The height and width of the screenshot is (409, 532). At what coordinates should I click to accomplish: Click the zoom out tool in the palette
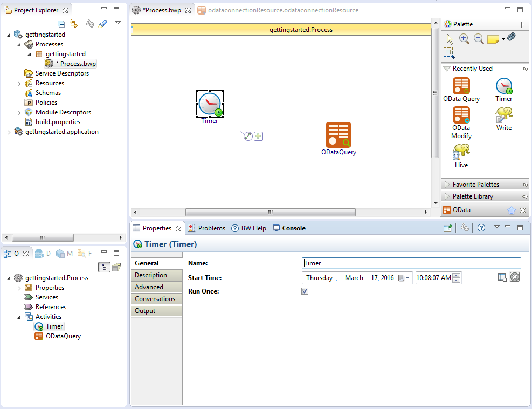(479, 39)
